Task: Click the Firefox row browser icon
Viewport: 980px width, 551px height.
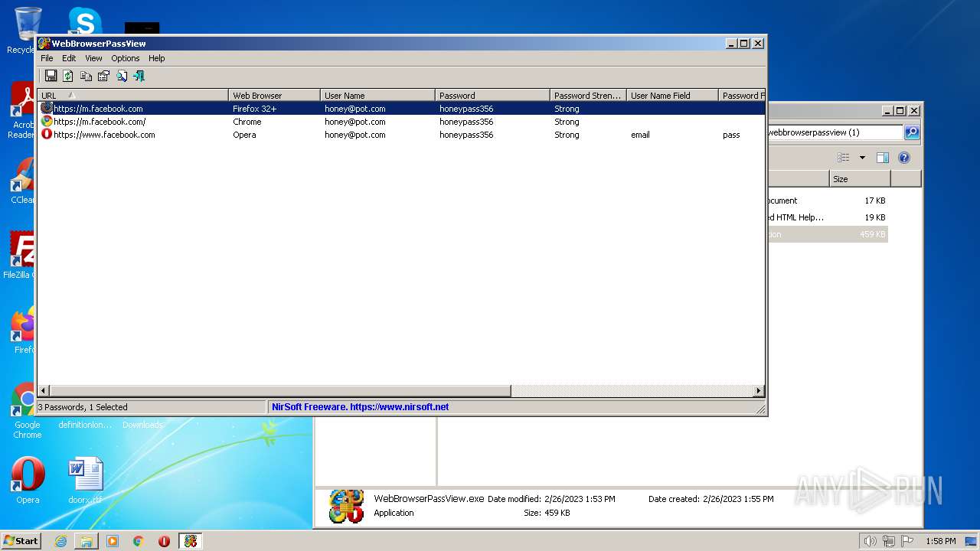Action: [x=47, y=109]
